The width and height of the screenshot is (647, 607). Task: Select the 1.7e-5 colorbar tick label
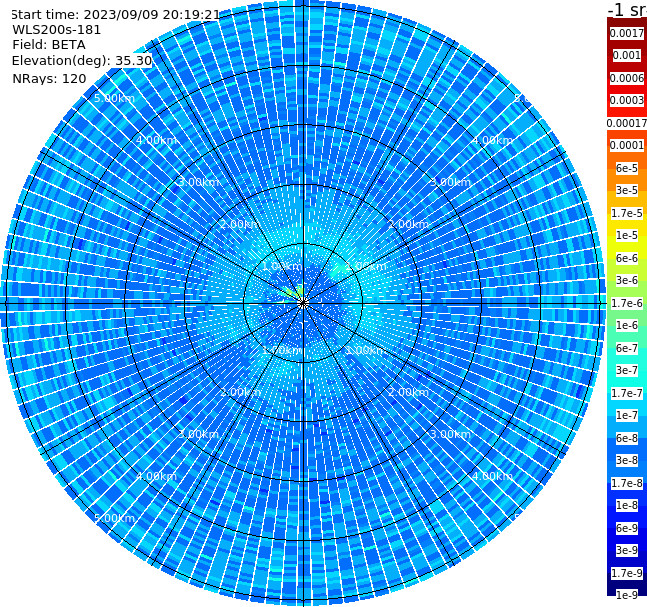(x=627, y=213)
